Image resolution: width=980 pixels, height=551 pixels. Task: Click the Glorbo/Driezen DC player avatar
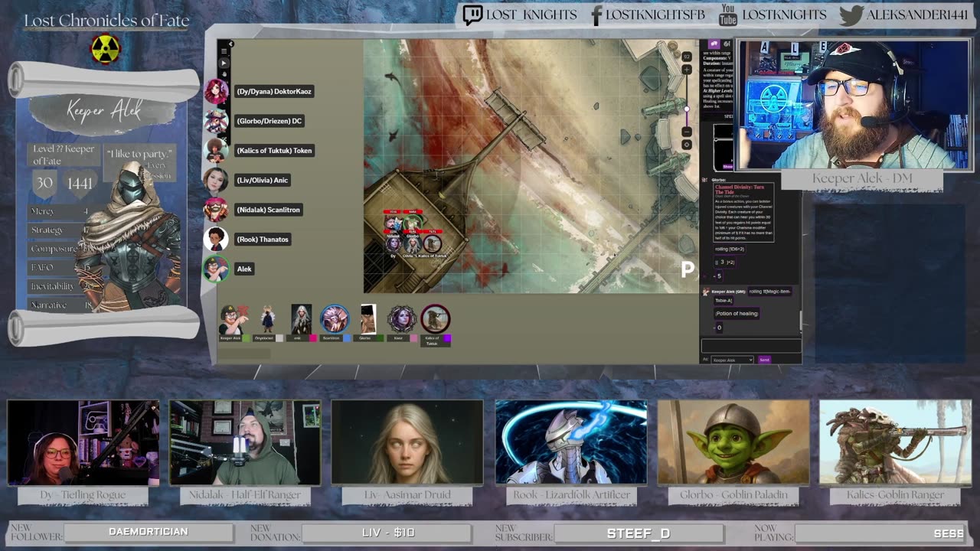point(216,121)
